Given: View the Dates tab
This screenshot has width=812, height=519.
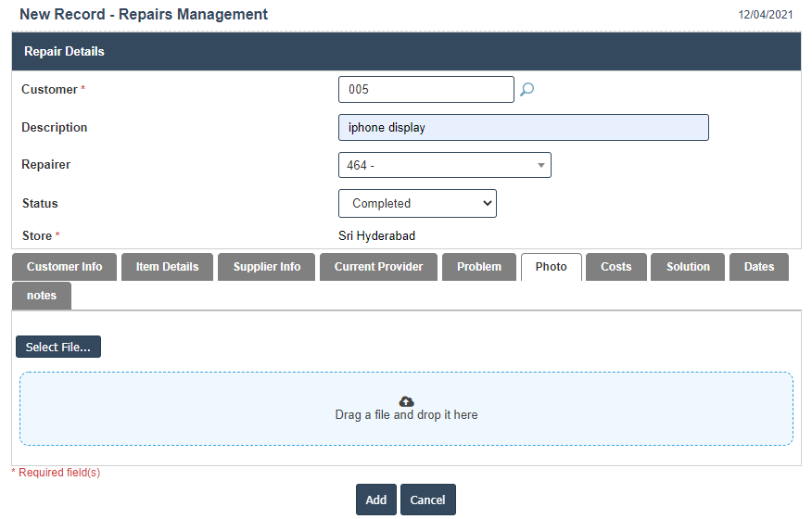Looking at the screenshot, I should pos(758,267).
